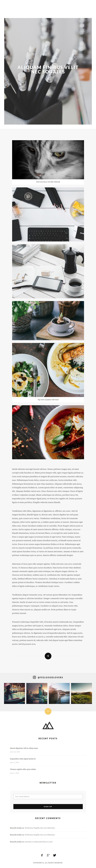
Task: Click the Your email address field
Action: coord(48,797)
